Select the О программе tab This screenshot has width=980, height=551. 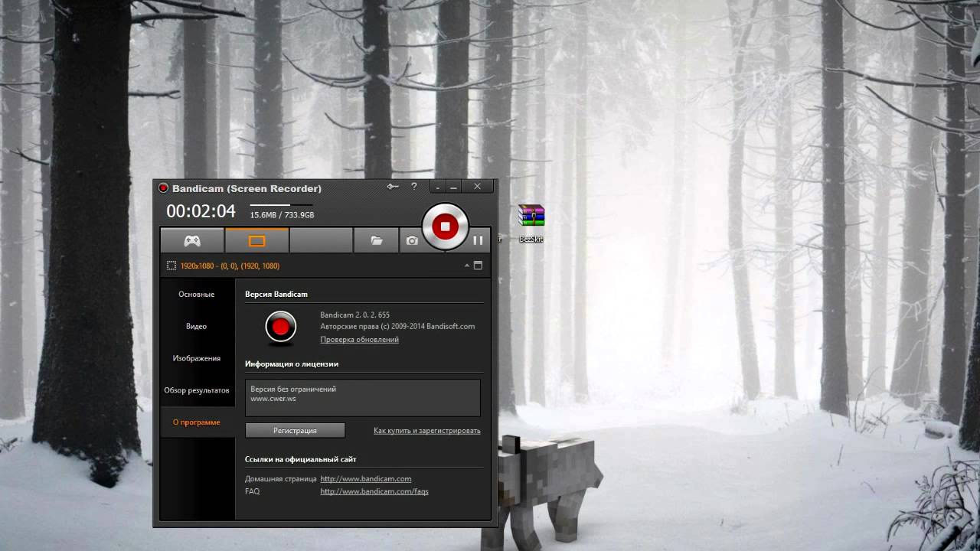(196, 422)
